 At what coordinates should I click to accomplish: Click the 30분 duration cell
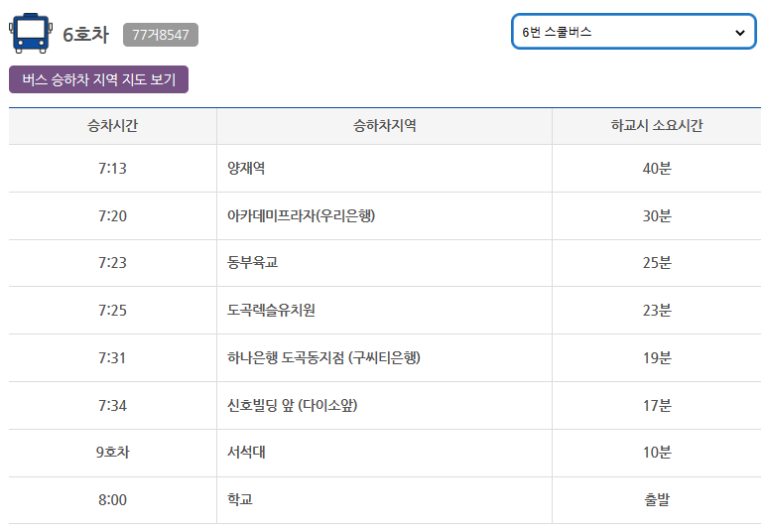[x=657, y=215]
